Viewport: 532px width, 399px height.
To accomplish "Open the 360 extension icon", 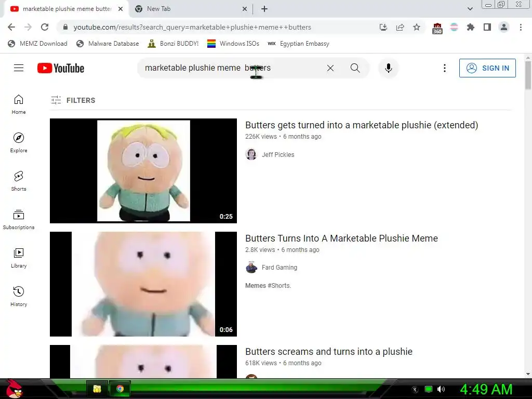I will 437,28.
